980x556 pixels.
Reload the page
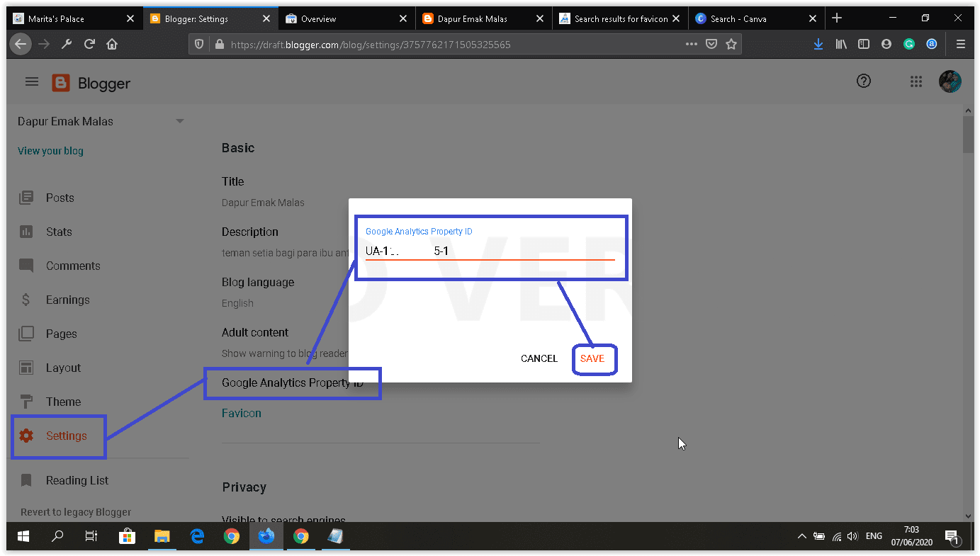point(89,44)
